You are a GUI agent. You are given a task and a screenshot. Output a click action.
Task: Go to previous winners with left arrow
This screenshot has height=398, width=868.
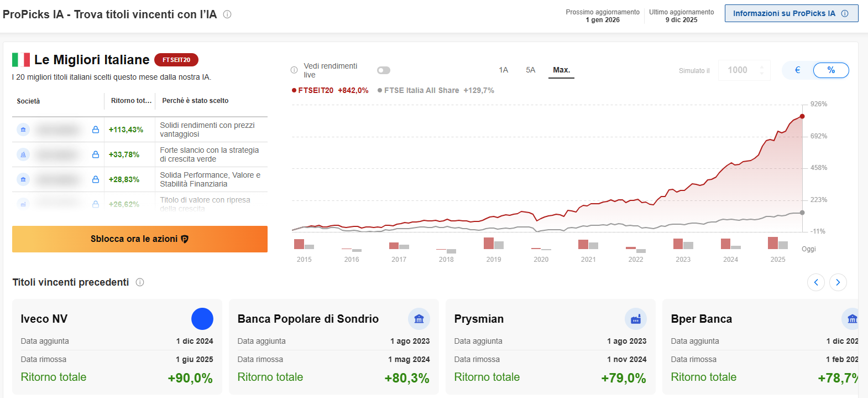click(x=815, y=282)
